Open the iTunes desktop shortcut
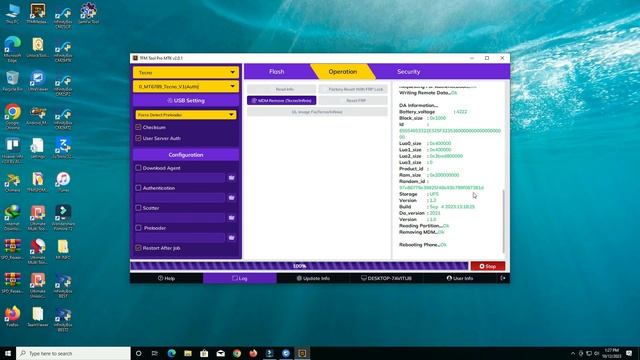 click(x=63, y=182)
